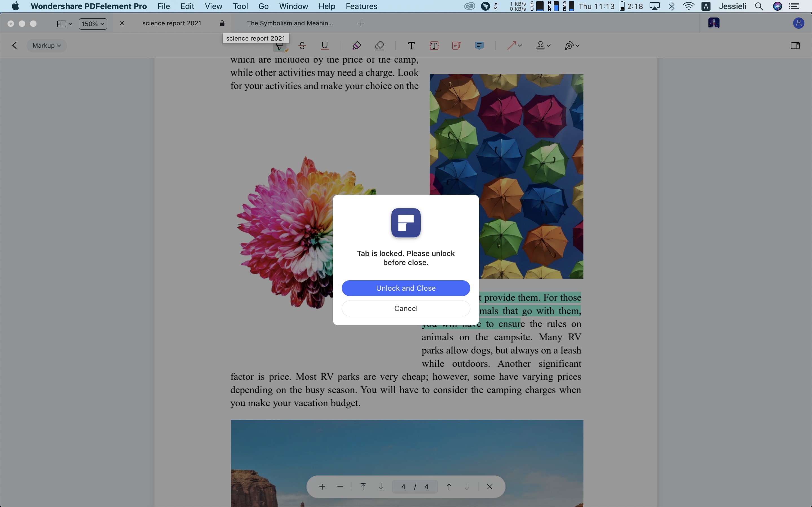
Task: Select the Text Box tool
Action: coord(434,46)
